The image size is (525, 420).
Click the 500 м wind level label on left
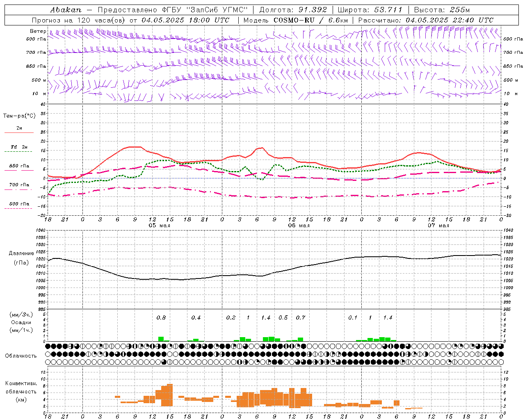point(39,80)
